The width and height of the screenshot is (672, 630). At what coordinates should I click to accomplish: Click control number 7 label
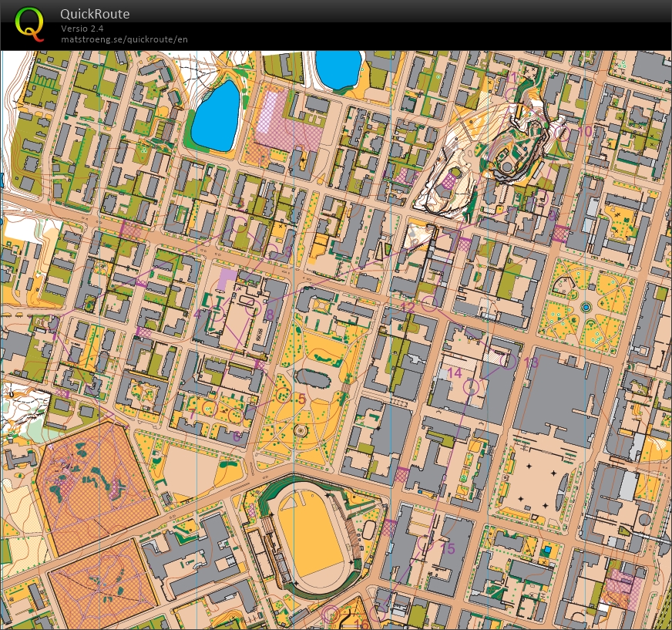(193, 414)
